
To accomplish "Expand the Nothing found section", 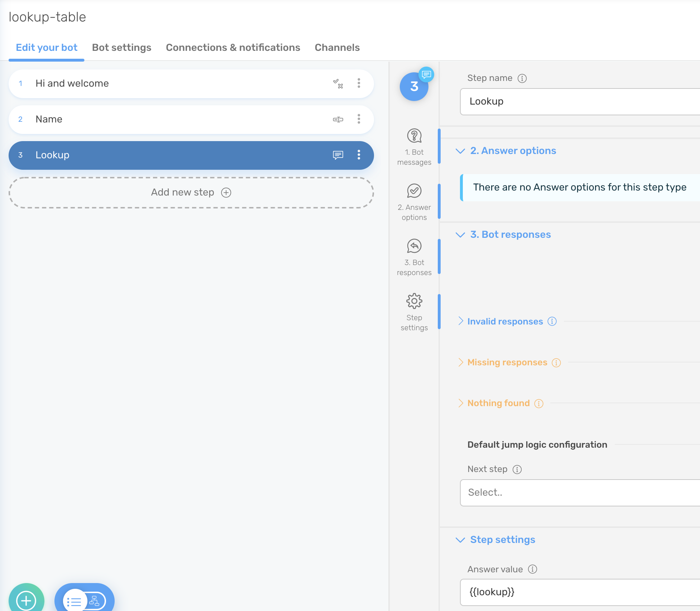I will [498, 403].
